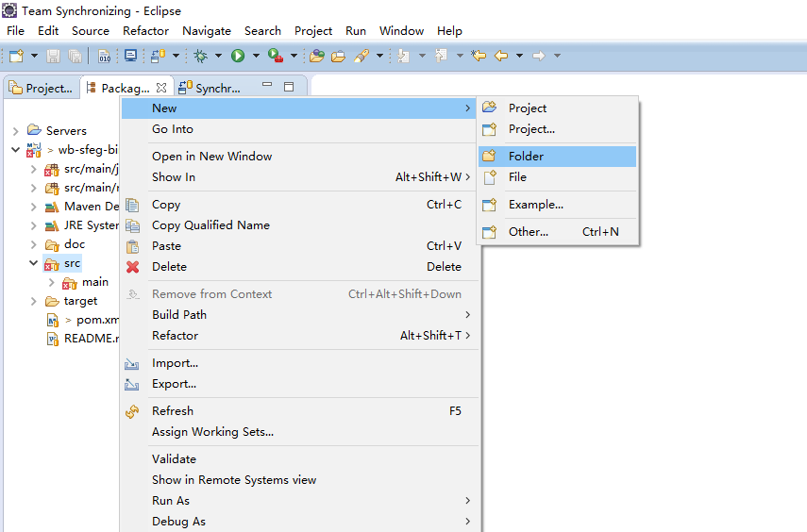The height and width of the screenshot is (532, 807).
Task: Close the Package Explorer tab
Action: (x=161, y=88)
